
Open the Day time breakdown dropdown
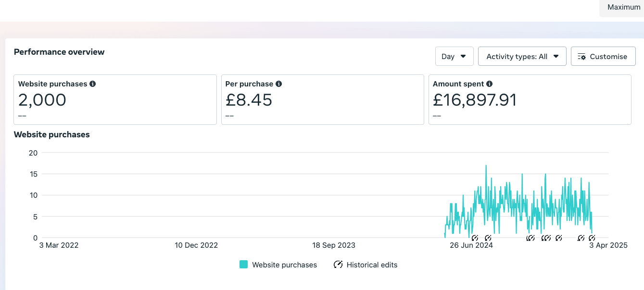pyautogui.click(x=454, y=56)
